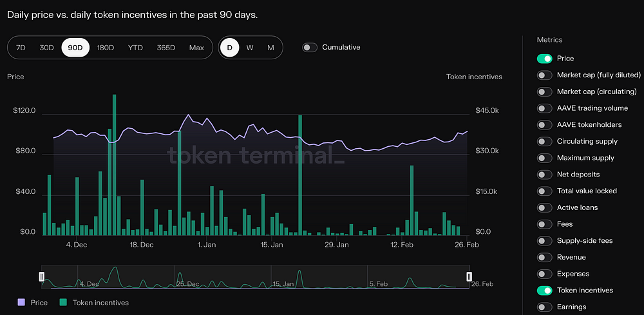This screenshot has height=315, width=644.
Task: Click the 12. Feb x-axis label
Action: [x=402, y=245]
